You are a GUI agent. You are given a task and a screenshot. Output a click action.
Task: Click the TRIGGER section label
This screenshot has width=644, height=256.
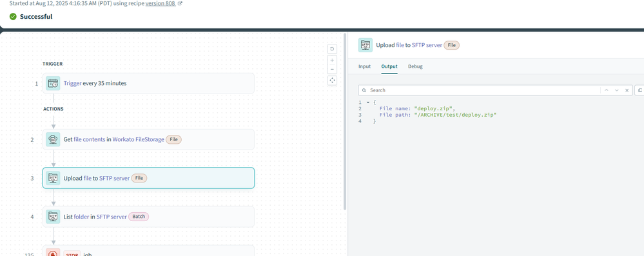tap(53, 64)
